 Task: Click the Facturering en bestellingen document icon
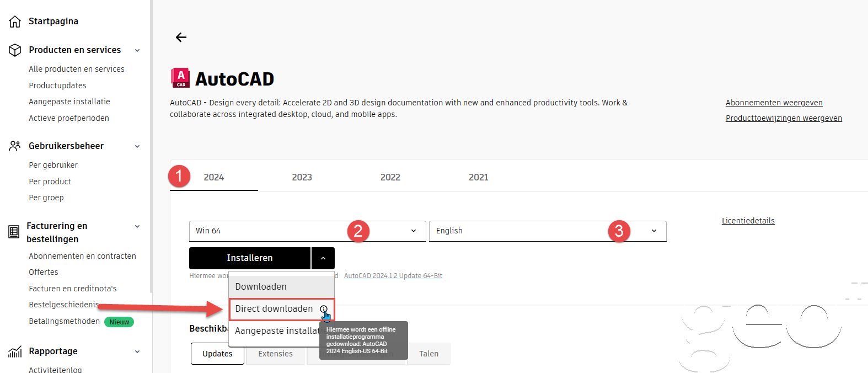click(x=14, y=232)
